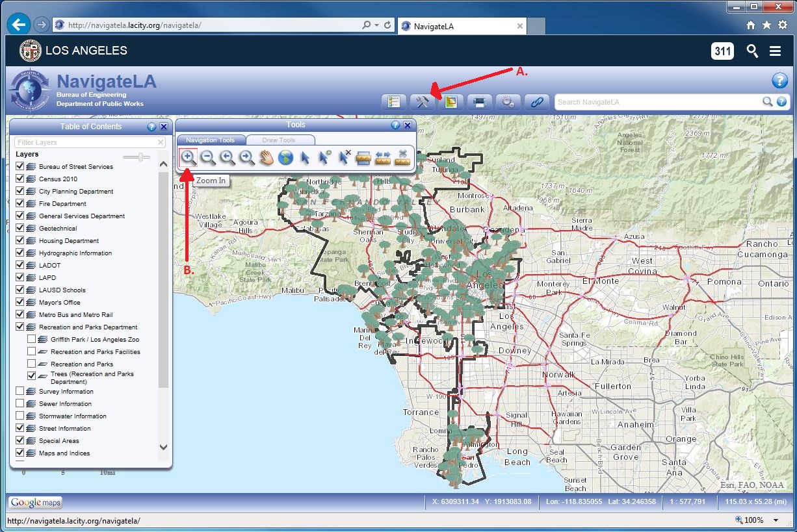Go to the next map extent

coord(246,157)
